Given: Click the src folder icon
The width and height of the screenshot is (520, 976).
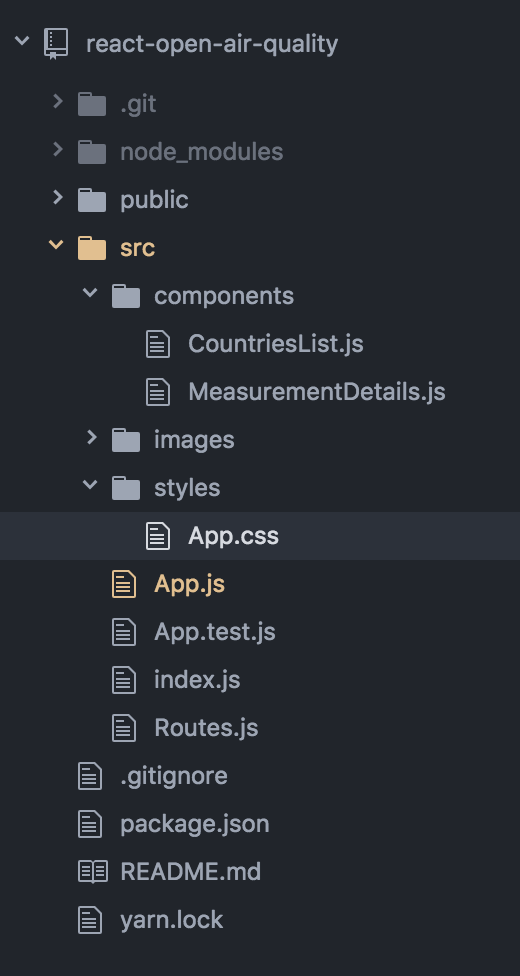Looking at the screenshot, I should tap(92, 248).
